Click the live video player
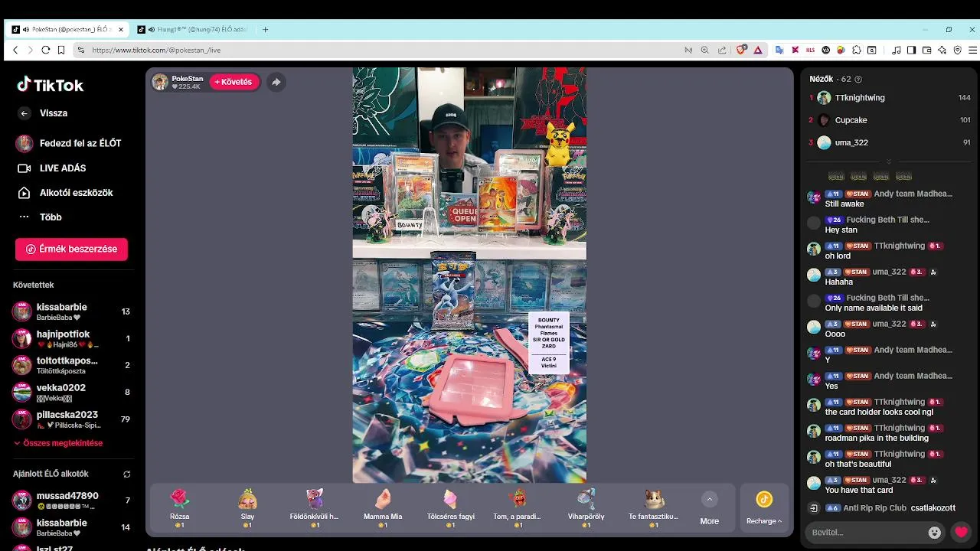This screenshot has width=980, height=551. [x=469, y=275]
